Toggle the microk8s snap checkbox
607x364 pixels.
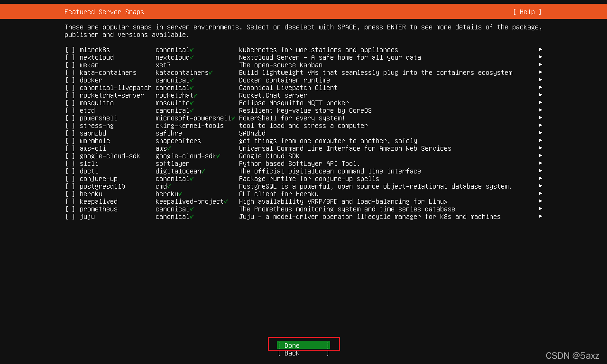click(70, 50)
